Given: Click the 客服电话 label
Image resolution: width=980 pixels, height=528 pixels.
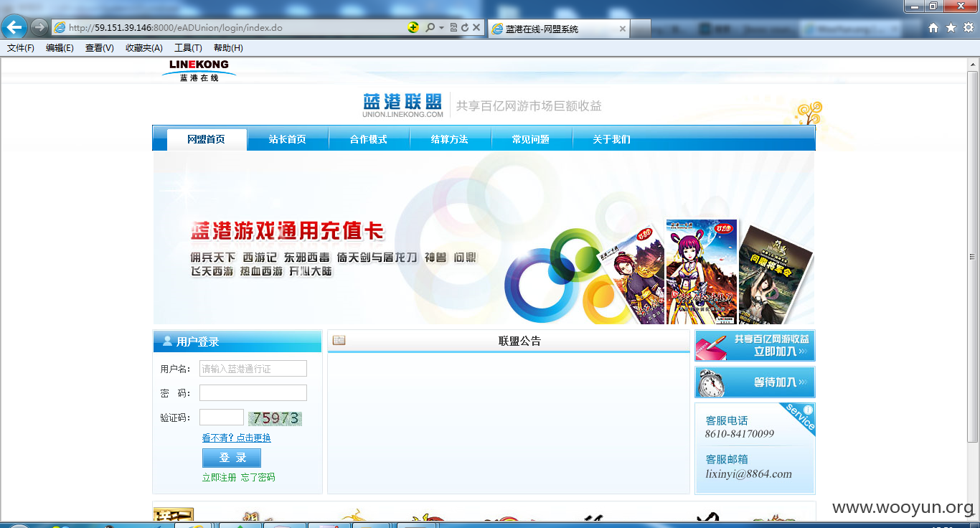Looking at the screenshot, I should click(727, 420).
